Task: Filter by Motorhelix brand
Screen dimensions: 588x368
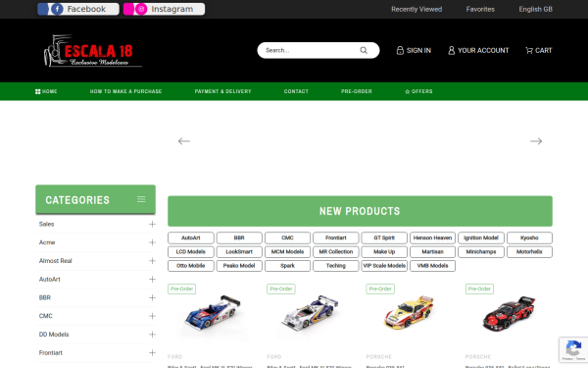Action: (529, 252)
